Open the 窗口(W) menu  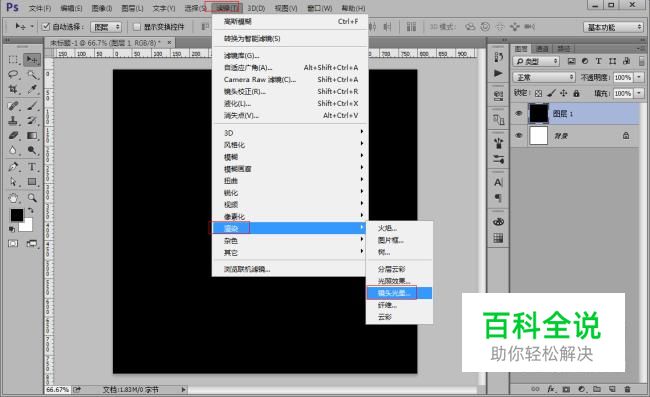point(320,8)
